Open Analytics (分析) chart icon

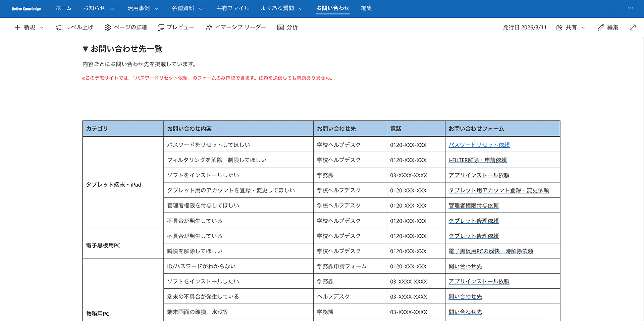(x=280, y=28)
